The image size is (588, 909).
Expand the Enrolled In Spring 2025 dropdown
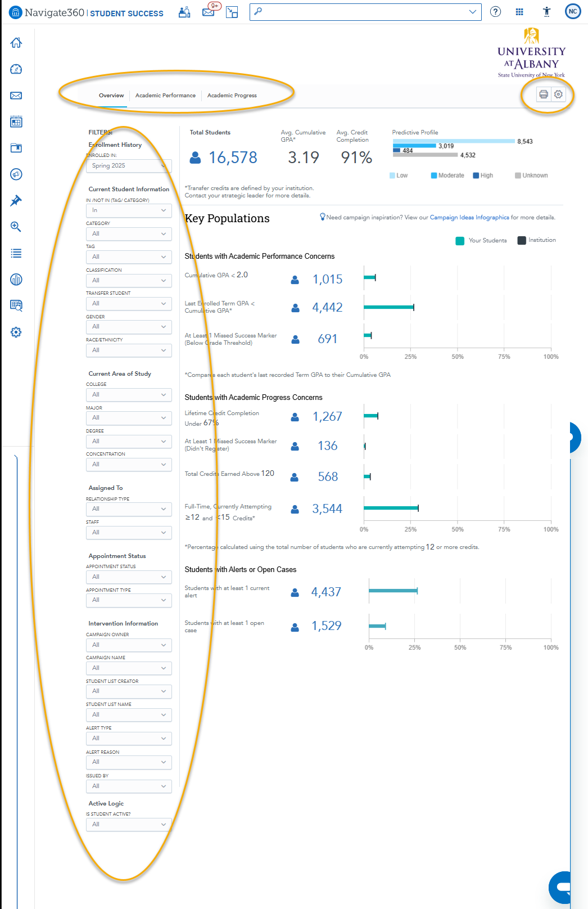click(129, 166)
